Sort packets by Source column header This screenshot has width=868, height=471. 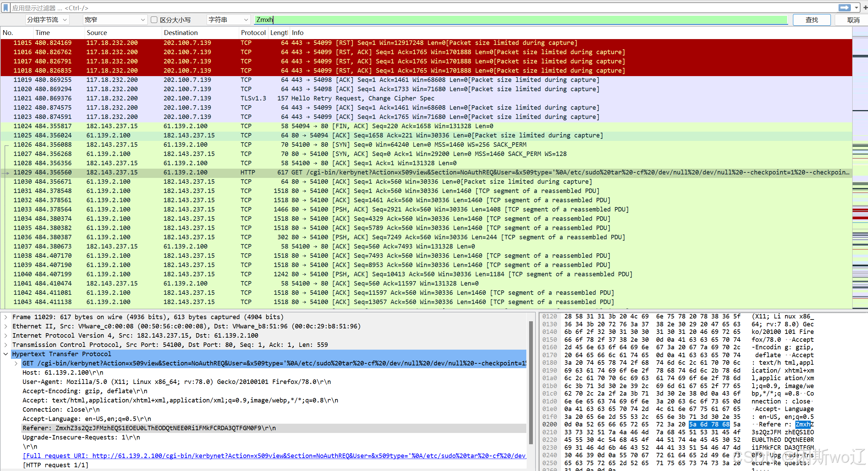tap(97, 33)
